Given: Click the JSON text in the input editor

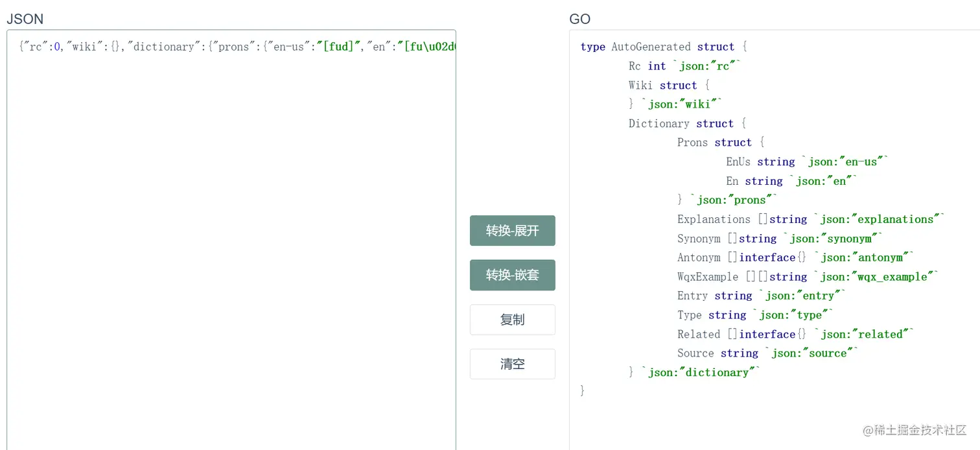Looking at the screenshot, I should (x=237, y=47).
